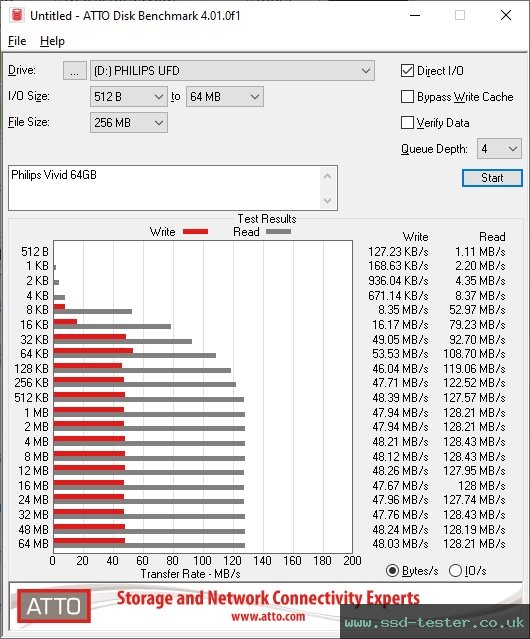Click the 119.06 MB/s read value
Image resolution: width=530 pixels, height=639 pixels.
click(x=475, y=368)
